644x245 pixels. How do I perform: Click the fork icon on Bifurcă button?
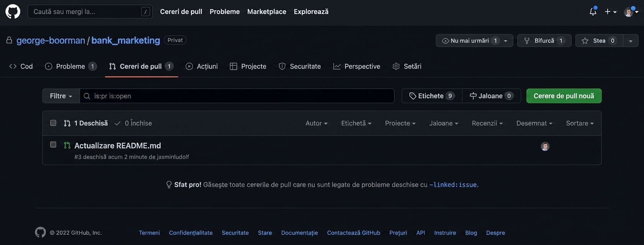click(527, 41)
